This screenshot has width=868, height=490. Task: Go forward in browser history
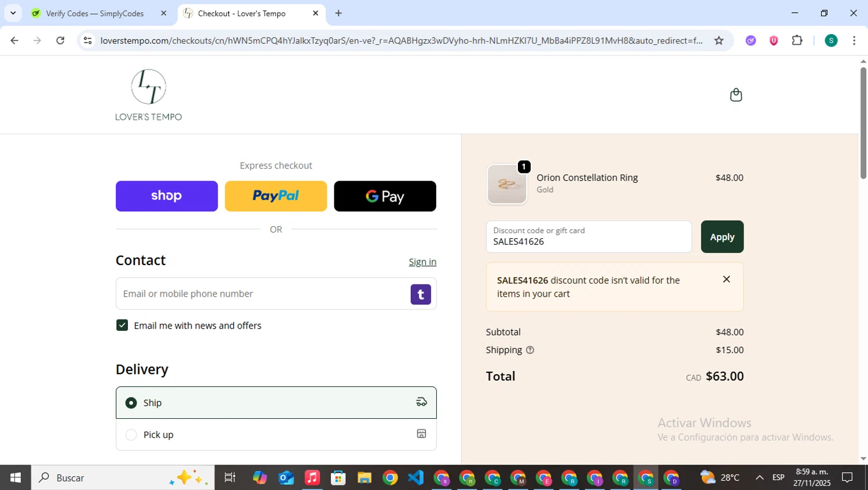point(37,40)
